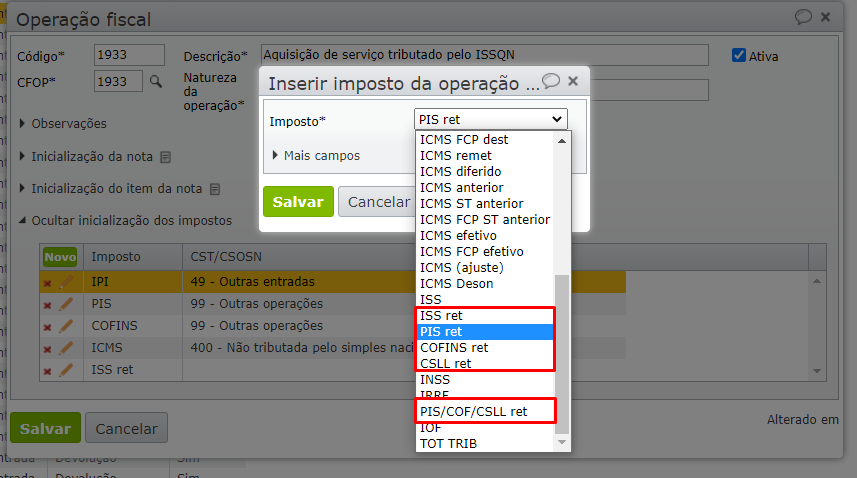Viewport: 857px width, 478px height.
Task: Click Novo button in tax table
Action: click(60, 257)
